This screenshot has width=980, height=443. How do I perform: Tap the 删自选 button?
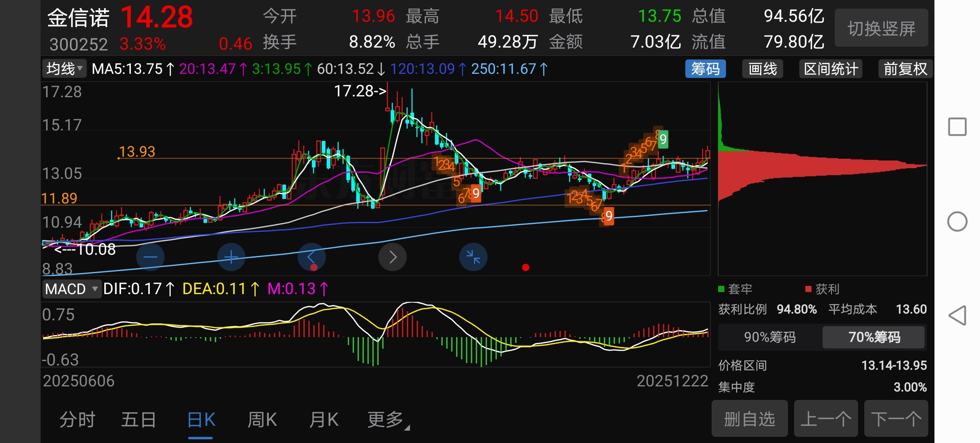749,419
